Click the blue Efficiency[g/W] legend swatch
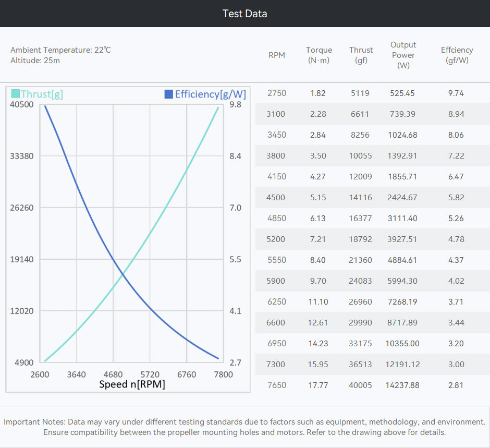Image resolution: width=490 pixels, height=448 pixels. tap(169, 94)
